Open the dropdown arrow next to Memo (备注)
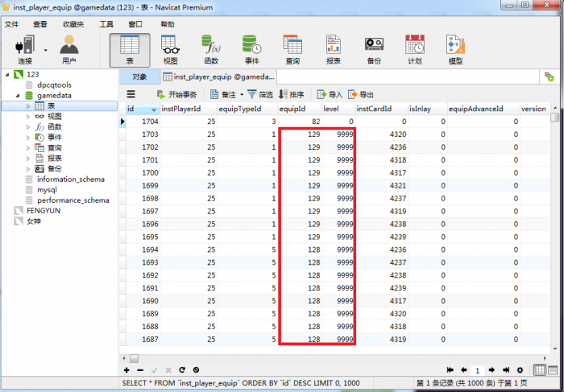 tap(242, 94)
